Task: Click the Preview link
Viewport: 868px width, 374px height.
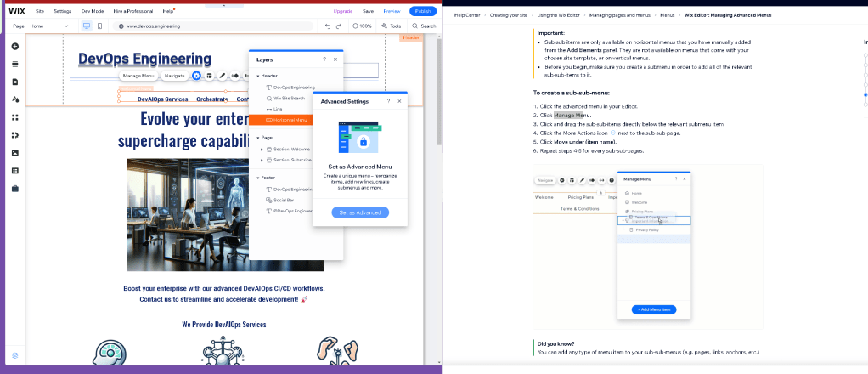Action: coord(392,11)
